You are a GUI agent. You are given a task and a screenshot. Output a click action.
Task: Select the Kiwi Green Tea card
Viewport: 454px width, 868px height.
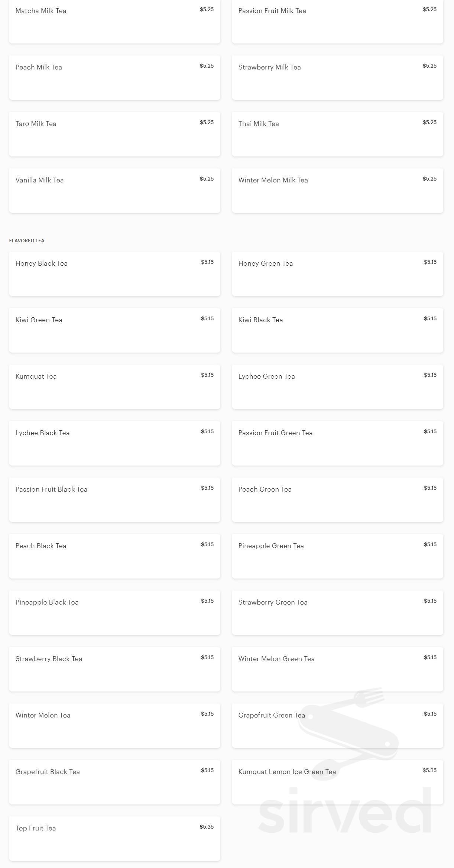click(114, 330)
